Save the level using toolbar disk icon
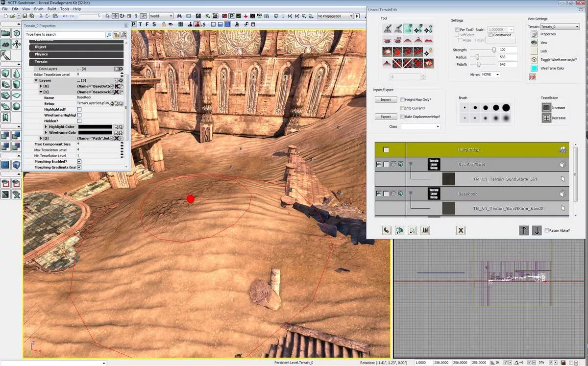Image resolution: width=588 pixels, height=366 pixels. click(24, 16)
